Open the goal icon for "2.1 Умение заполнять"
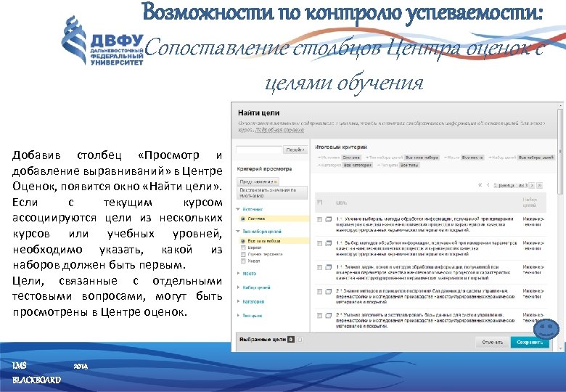Viewport: 566px width, 392px height. coord(329,315)
